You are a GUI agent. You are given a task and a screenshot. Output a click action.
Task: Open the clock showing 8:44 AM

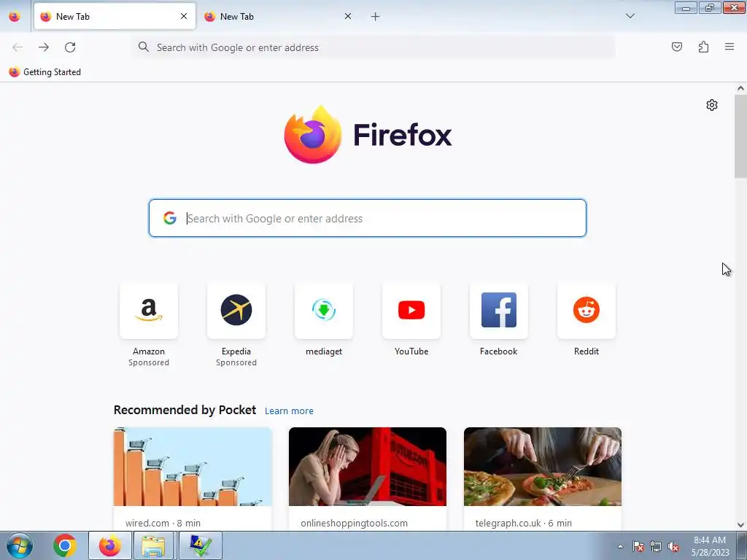tap(711, 545)
